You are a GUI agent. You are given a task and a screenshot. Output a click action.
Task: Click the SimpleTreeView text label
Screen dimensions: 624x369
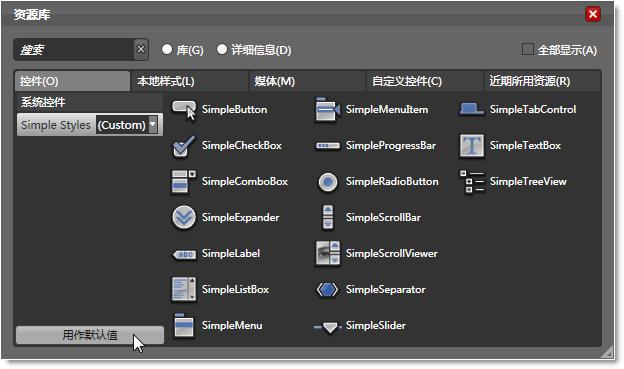528,182
